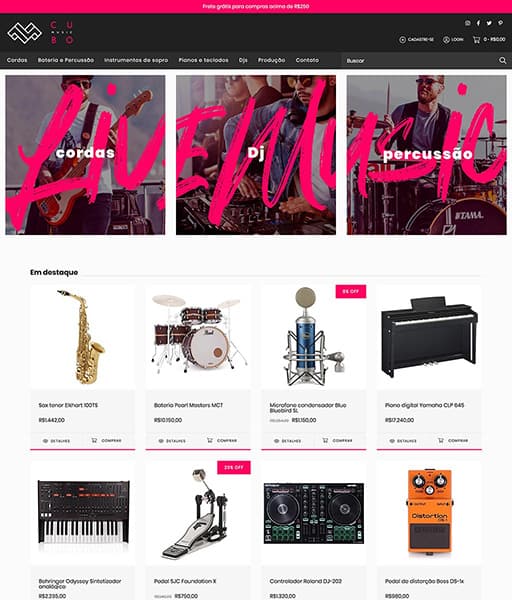Viewport: 512px width, 600px height.
Task: Click the cart icon under Sax tenor Elkhart
Action: [x=94, y=440]
